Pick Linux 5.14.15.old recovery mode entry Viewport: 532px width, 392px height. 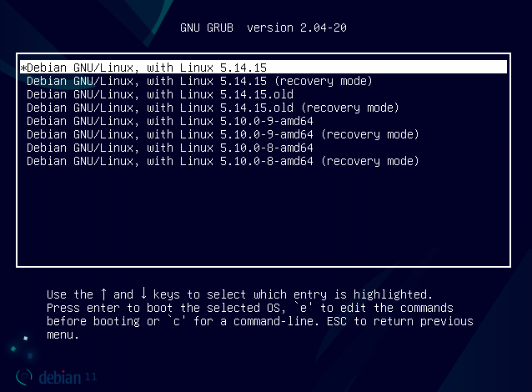pyautogui.click(x=213, y=108)
